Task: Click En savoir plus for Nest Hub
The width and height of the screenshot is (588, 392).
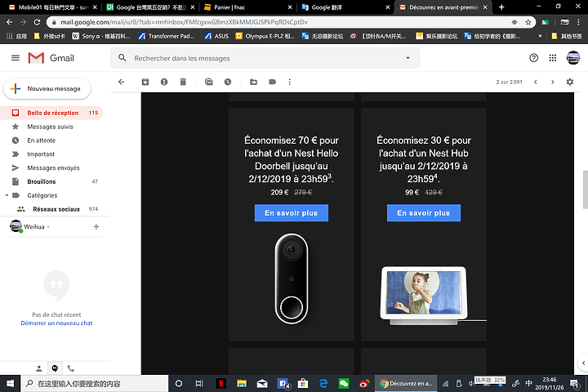Action: tap(424, 212)
